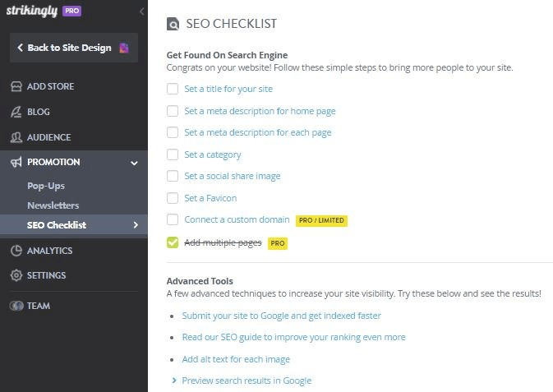
Task: Open the Pop-Ups menu item
Action: tap(46, 186)
